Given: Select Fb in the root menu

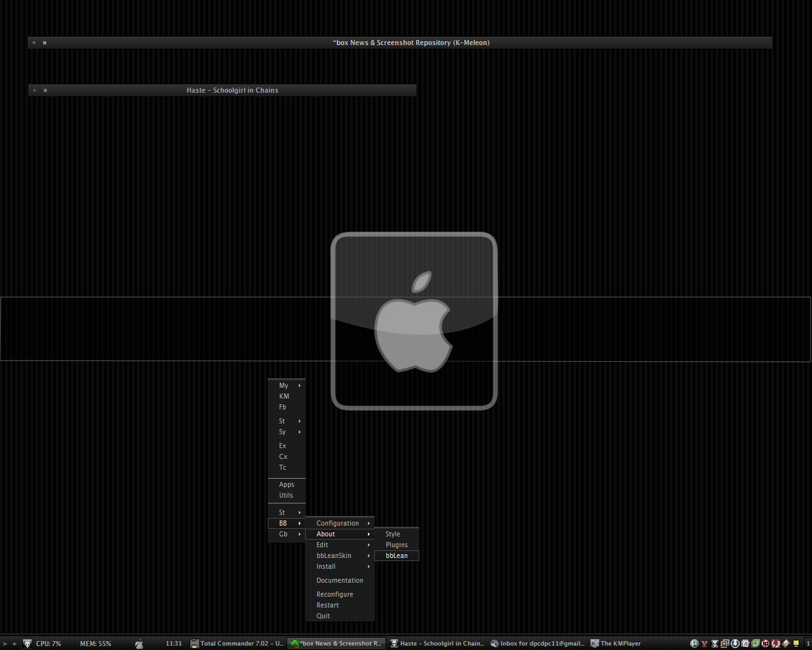Looking at the screenshot, I should click(287, 407).
